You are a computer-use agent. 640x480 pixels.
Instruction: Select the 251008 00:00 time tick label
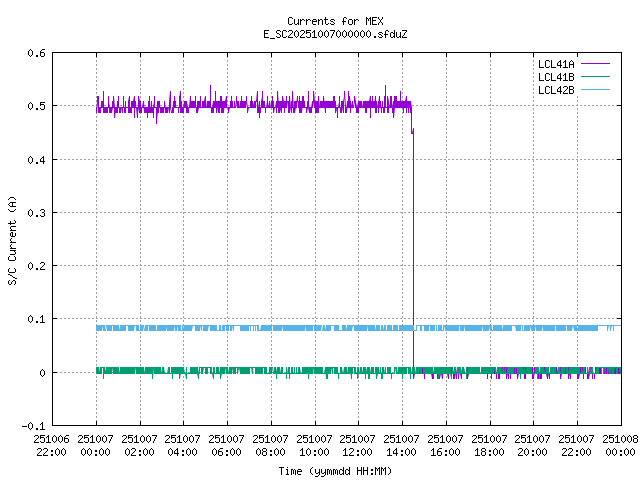[x=620, y=445]
